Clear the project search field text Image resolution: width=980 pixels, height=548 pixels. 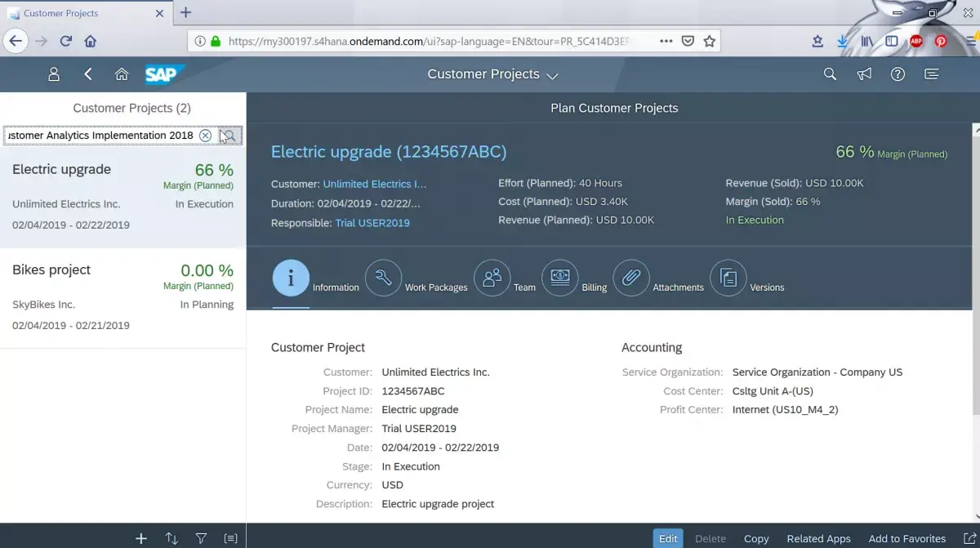tap(206, 136)
